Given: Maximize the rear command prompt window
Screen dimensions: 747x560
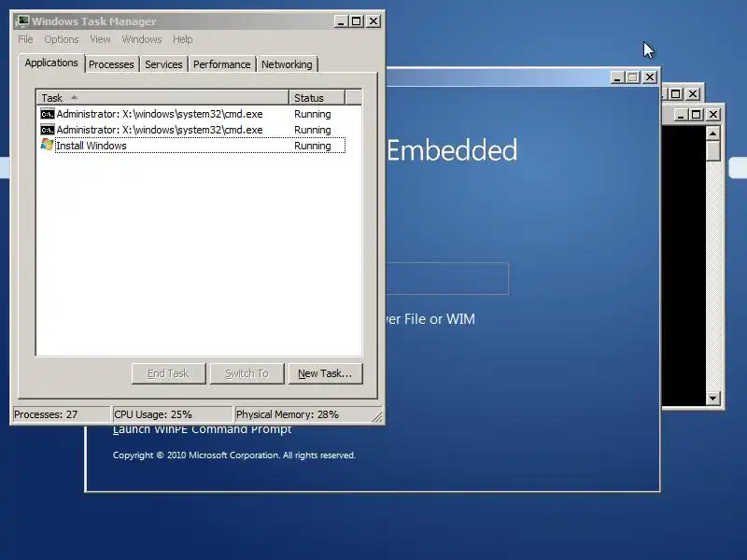Looking at the screenshot, I should (675, 94).
